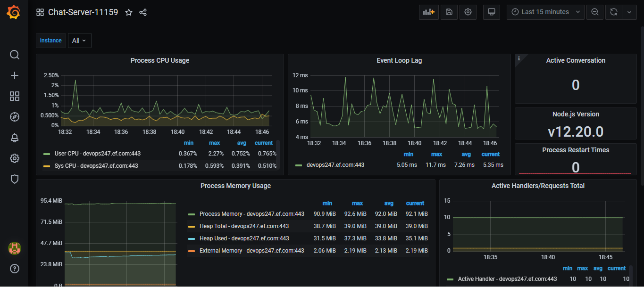Star the Chat-Server-11159 dashboard
Screen dimensions: 644x287
[129, 12]
